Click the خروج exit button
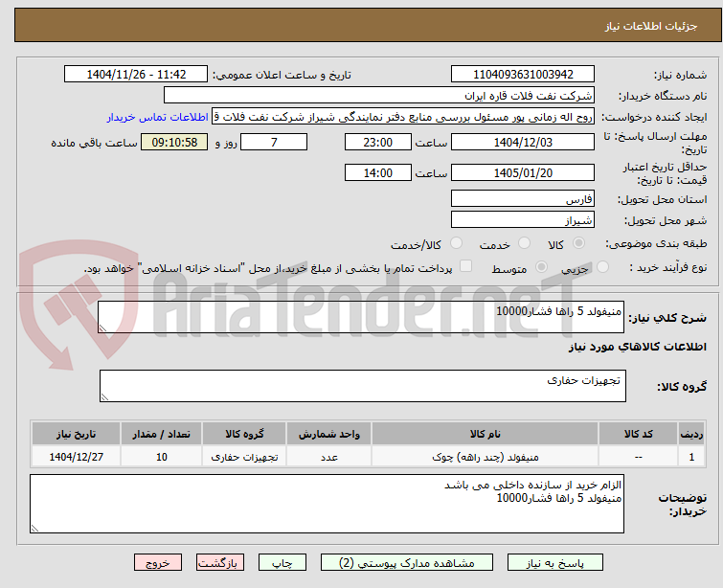 [x=158, y=563]
